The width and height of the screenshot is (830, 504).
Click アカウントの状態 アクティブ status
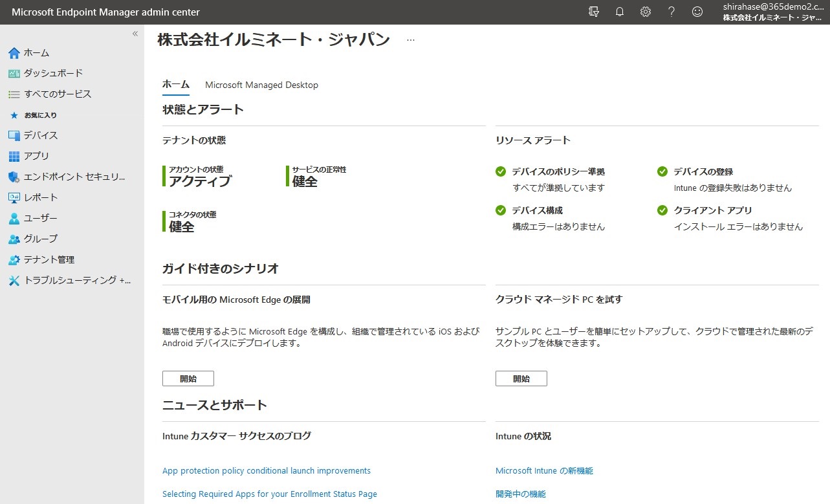[x=197, y=176]
